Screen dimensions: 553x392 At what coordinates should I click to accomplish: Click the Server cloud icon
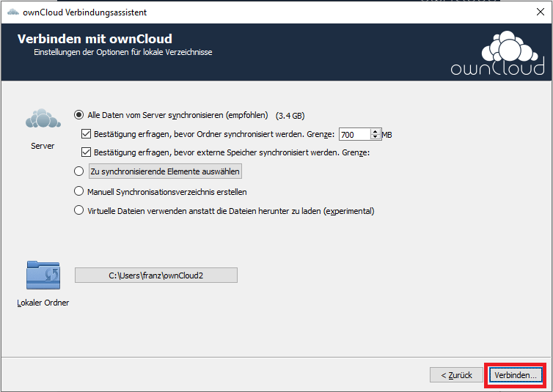(x=43, y=119)
